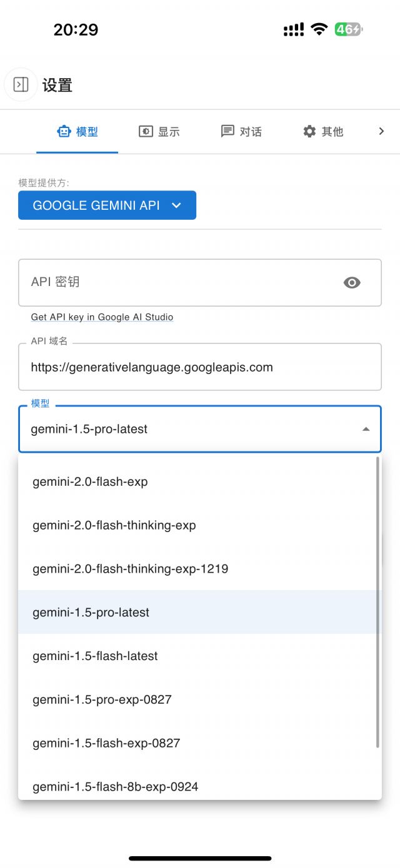Switch to the 显示 tab

coord(159,132)
